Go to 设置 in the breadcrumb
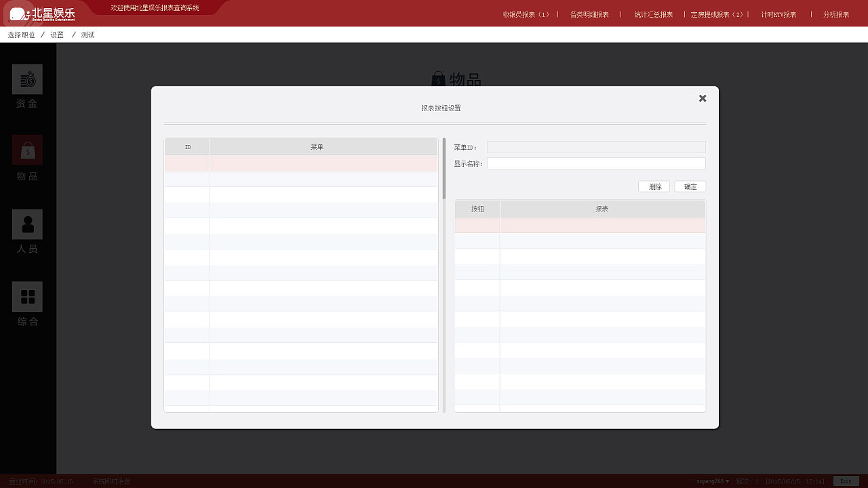This screenshot has height=488, width=868. pos(57,35)
